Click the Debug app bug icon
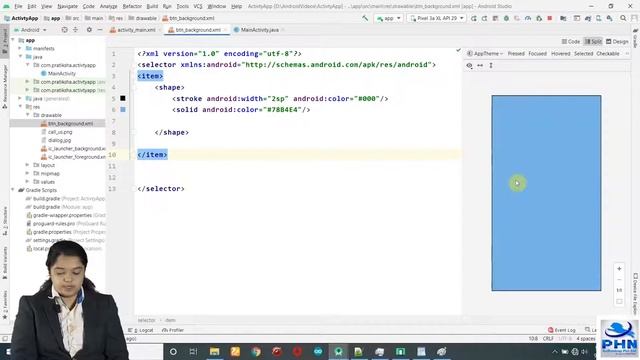The image size is (640, 360). click(x=506, y=18)
